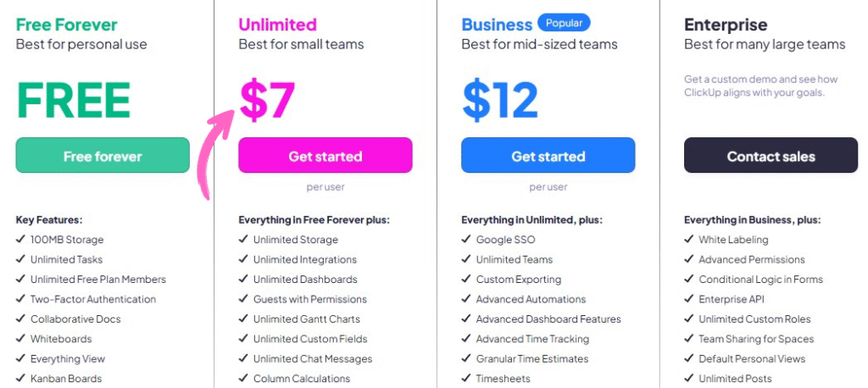The height and width of the screenshot is (388, 868).
Task: Click the checkmark beside Kanban Boards
Action: (x=20, y=379)
